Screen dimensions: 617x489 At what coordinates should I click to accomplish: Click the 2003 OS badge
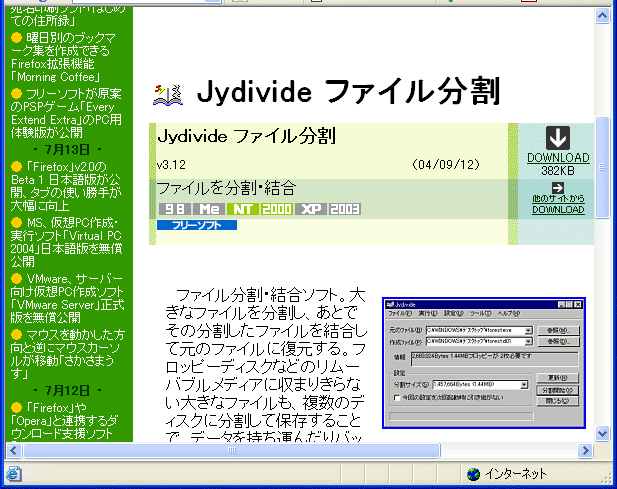[x=345, y=209]
